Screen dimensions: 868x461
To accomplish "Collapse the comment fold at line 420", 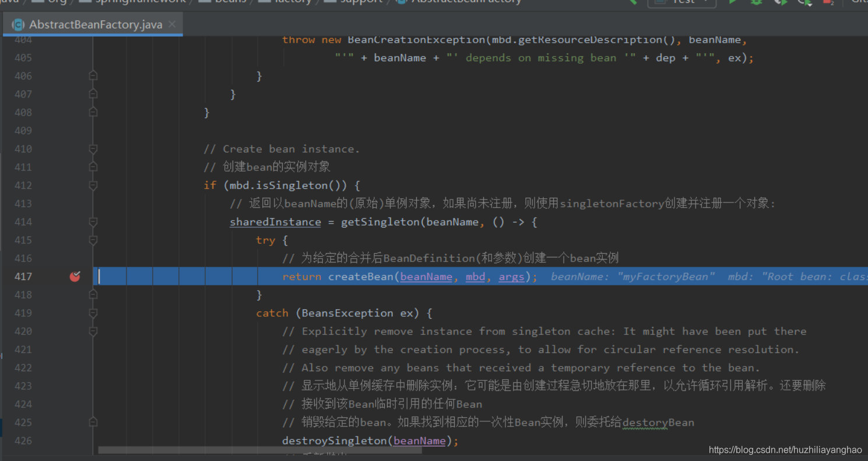I will pos(93,331).
